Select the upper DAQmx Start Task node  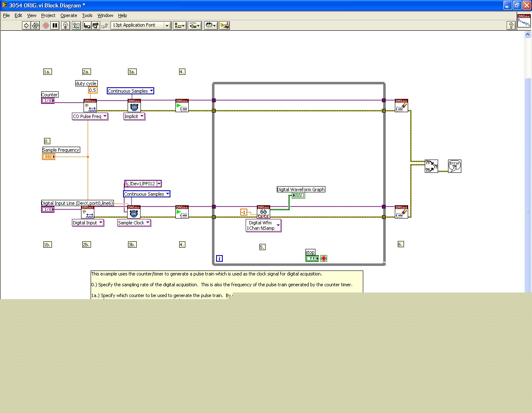(x=182, y=106)
